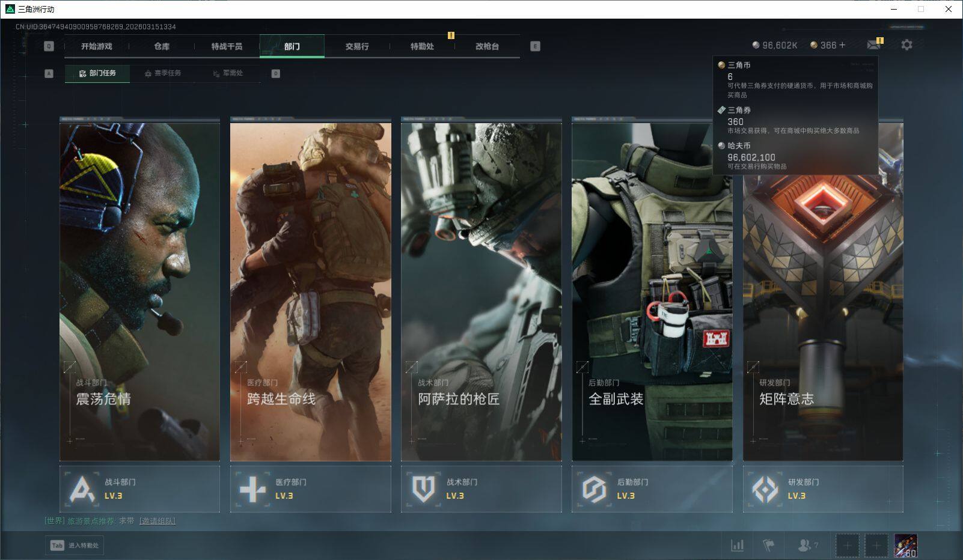
Task: Open the 交易行 tab
Action: coord(357,46)
